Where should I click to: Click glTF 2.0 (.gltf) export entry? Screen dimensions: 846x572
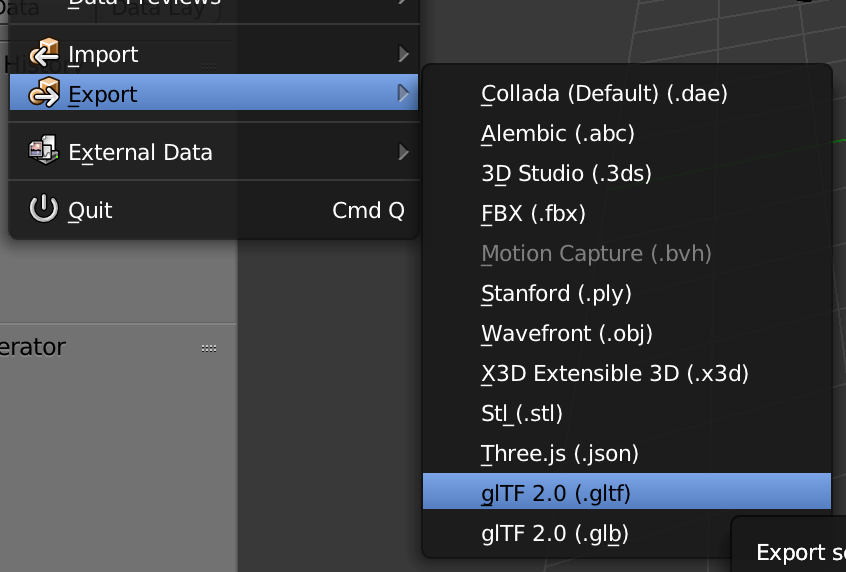pos(556,493)
